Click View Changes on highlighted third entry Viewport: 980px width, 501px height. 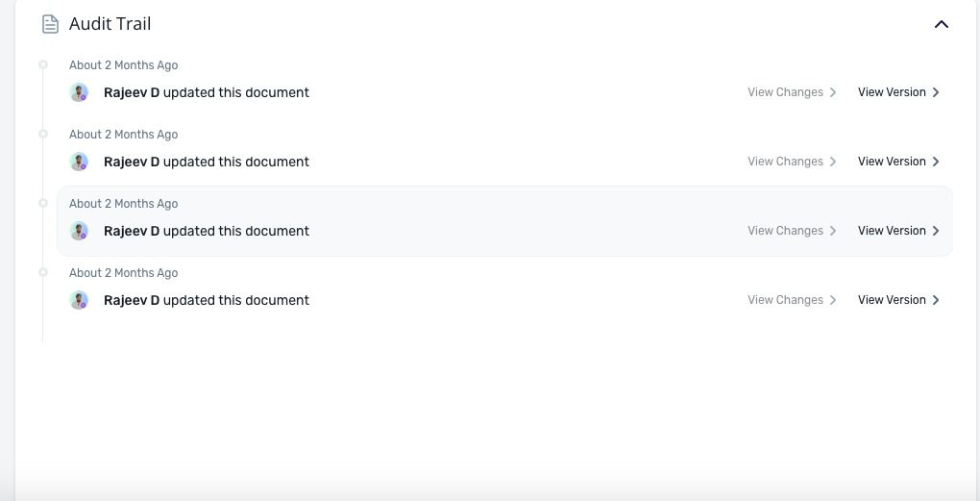(792, 231)
